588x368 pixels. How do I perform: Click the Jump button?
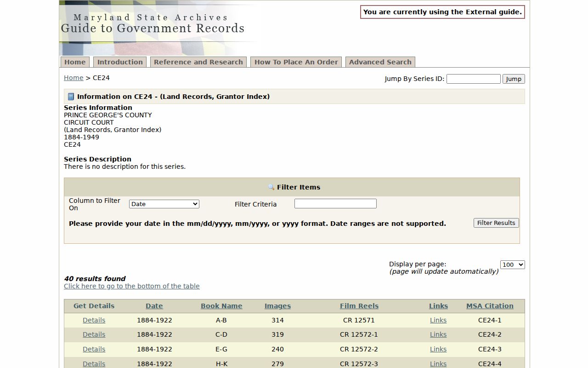[514, 79]
